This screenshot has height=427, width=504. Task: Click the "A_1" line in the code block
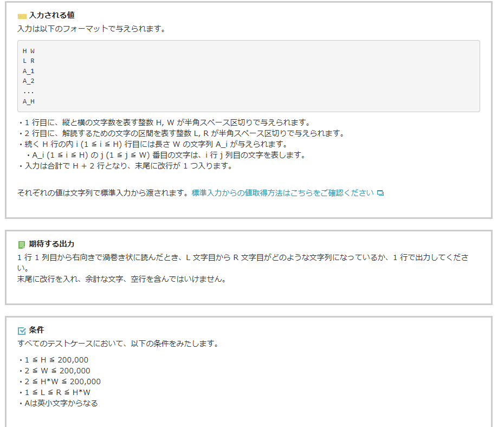click(29, 71)
